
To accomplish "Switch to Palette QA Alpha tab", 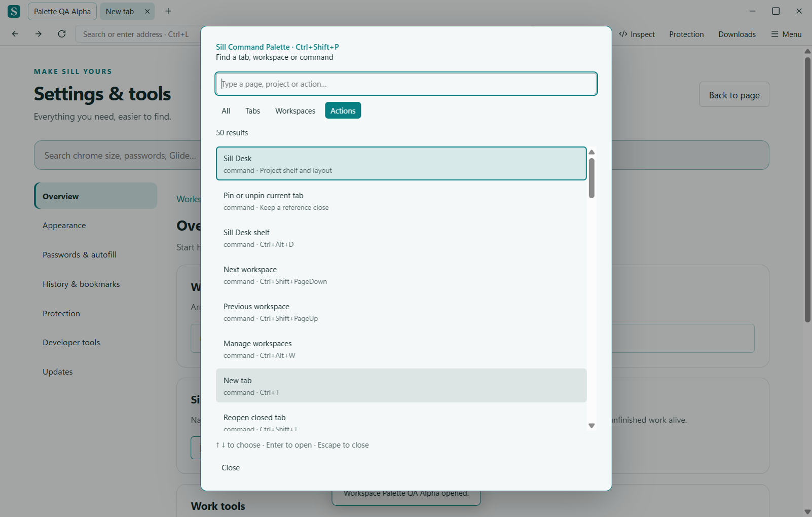I will [x=62, y=11].
